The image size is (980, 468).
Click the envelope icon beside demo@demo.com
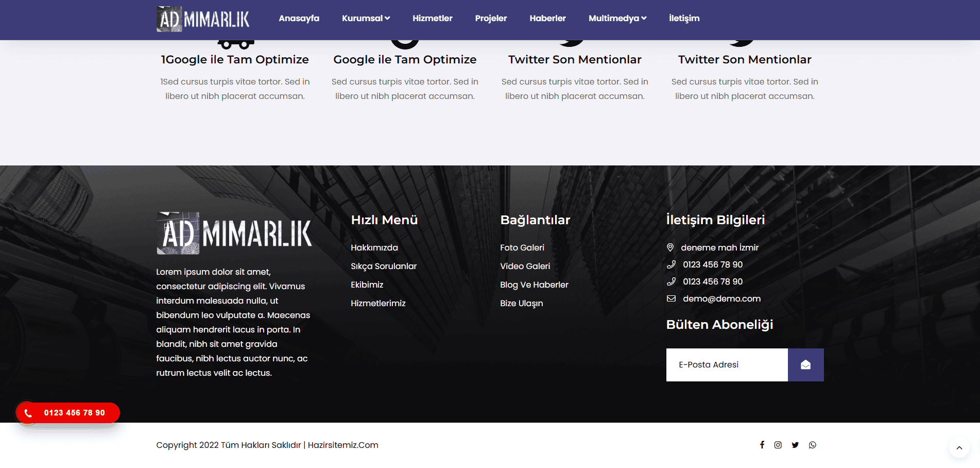tap(671, 298)
